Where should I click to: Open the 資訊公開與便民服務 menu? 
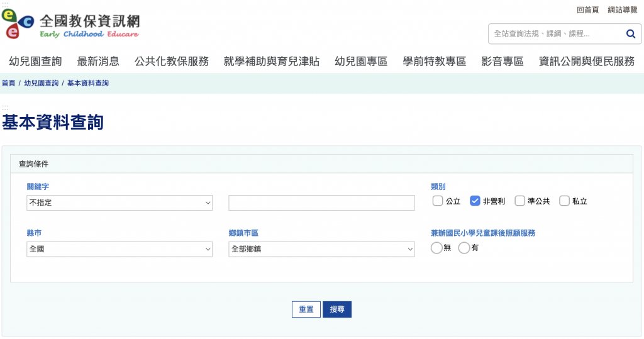(587, 61)
